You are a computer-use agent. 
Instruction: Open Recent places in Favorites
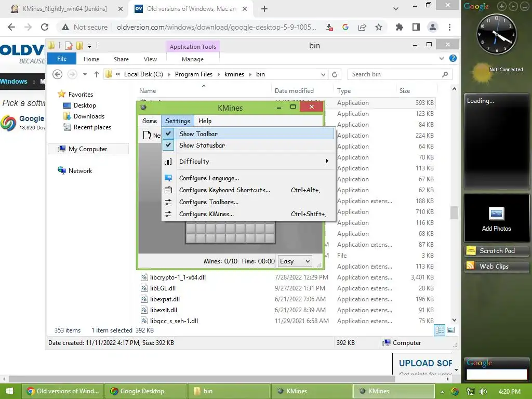tap(92, 127)
